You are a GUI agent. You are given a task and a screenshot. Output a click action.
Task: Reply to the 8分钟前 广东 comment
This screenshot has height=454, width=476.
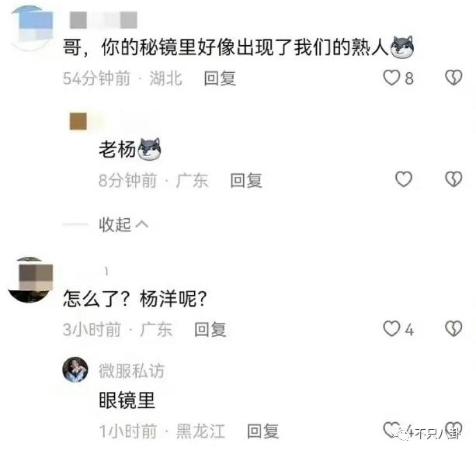pyautogui.click(x=246, y=180)
